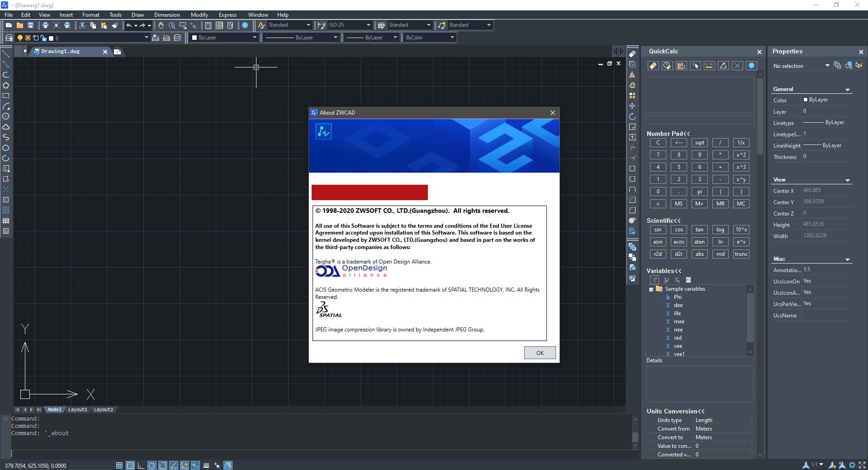Viewport: 868px width, 470px height.
Task: Collapse the General section in Properties
Action: [x=848, y=90]
